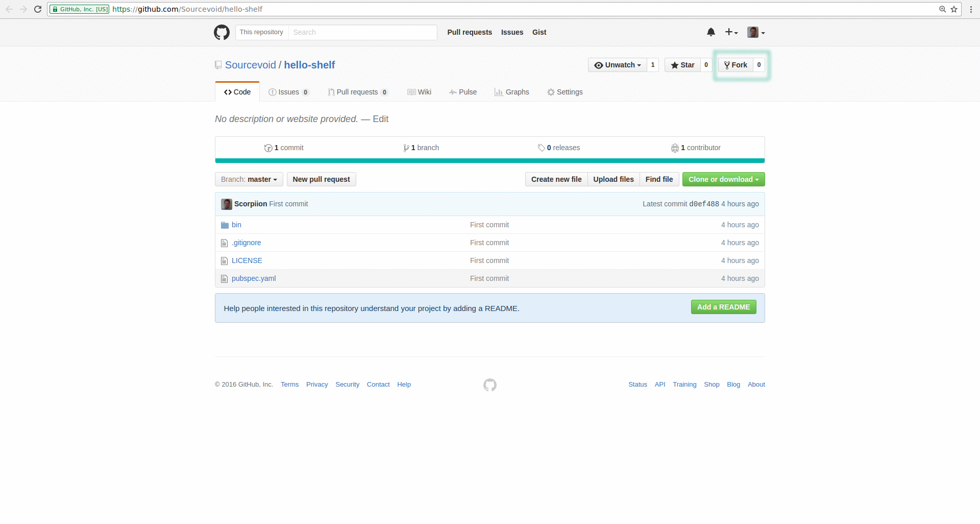This screenshot has height=524, width=980.
Task: Open the bin folder icon
Action: coord(225,225)
